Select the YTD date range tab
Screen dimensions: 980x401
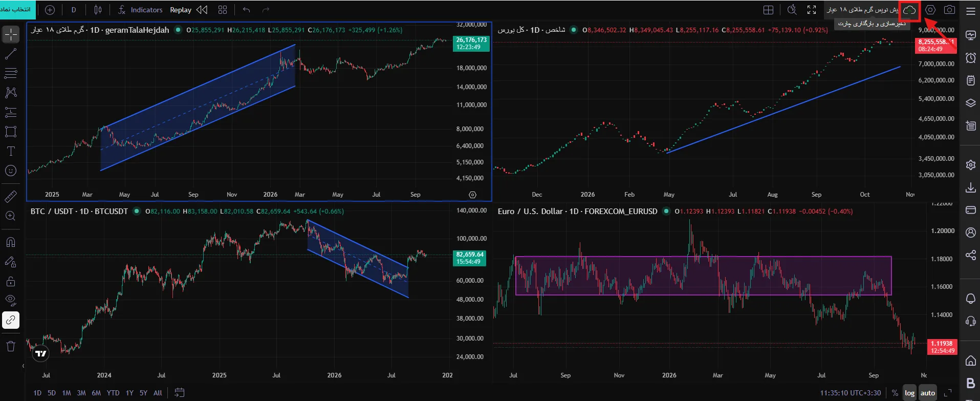click(113, 393)
